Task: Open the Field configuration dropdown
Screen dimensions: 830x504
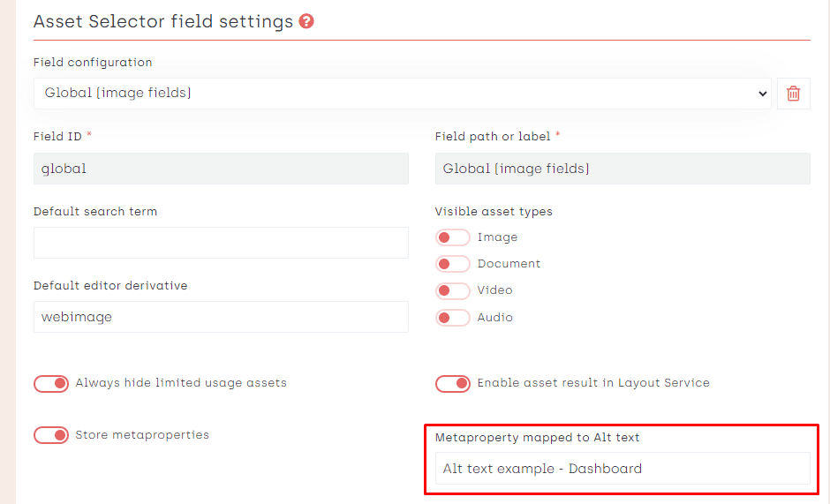Action: click(x=402, y=93)
